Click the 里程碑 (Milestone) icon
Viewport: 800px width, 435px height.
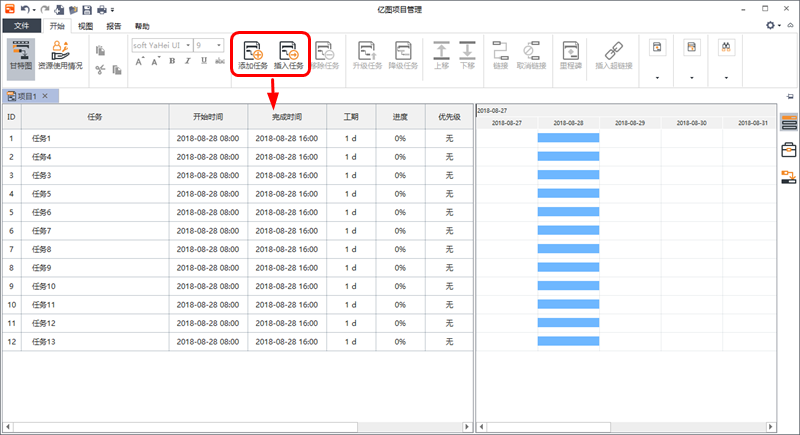(570, 54)
